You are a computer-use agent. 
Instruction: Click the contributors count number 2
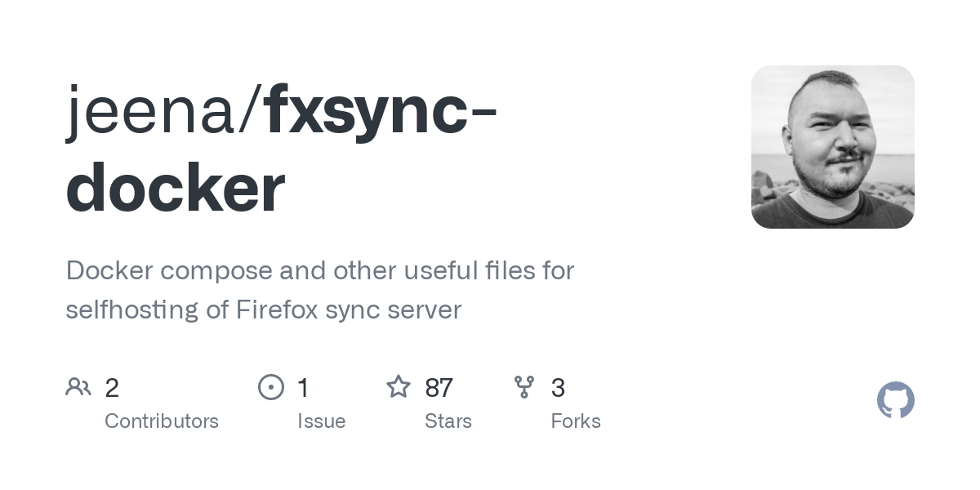(112, 388)
